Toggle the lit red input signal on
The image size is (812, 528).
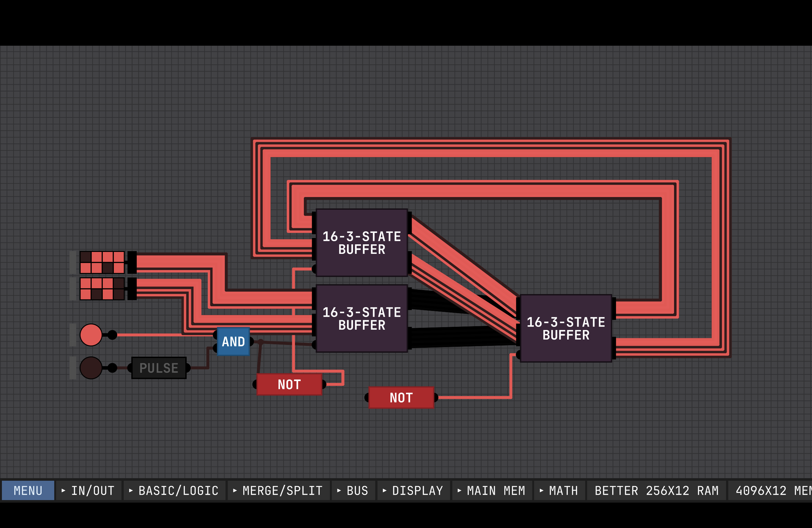(x=91, y=335)
